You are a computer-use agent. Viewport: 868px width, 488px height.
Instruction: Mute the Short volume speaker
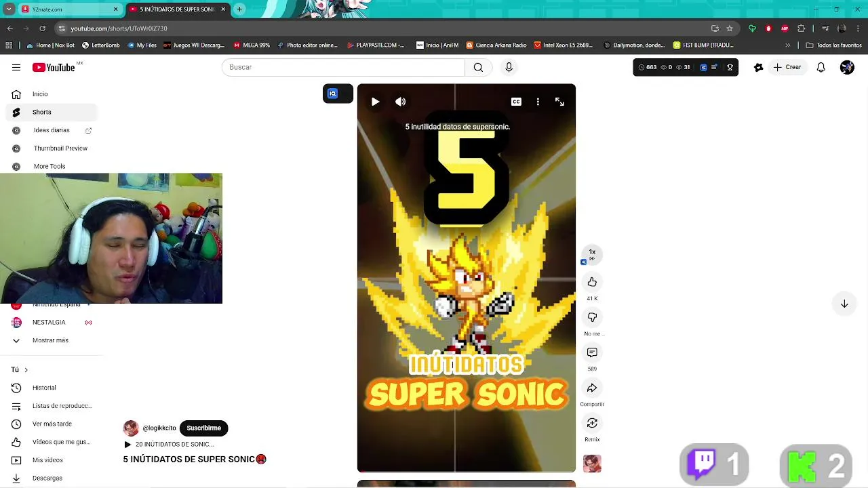point(401,102)
